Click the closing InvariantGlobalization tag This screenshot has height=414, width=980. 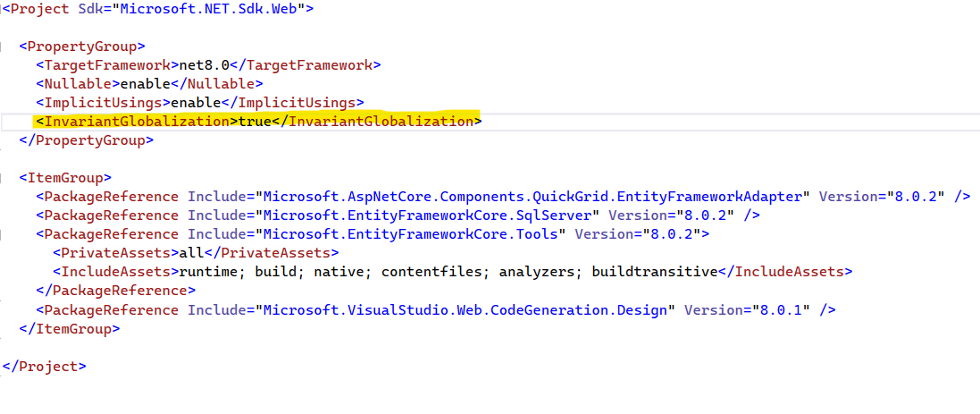click(377, 122)
